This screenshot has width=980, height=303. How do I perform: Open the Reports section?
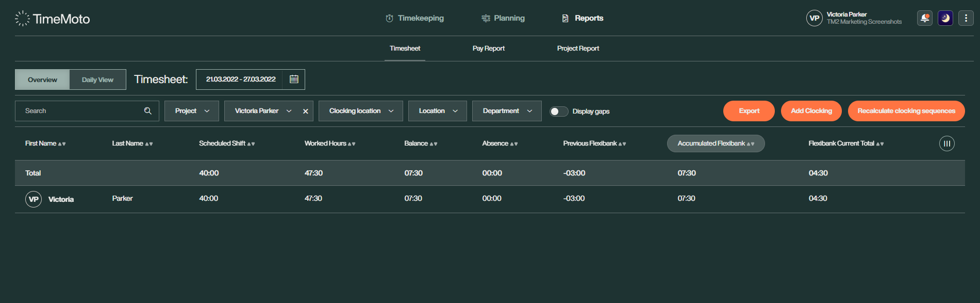(583, 18)
